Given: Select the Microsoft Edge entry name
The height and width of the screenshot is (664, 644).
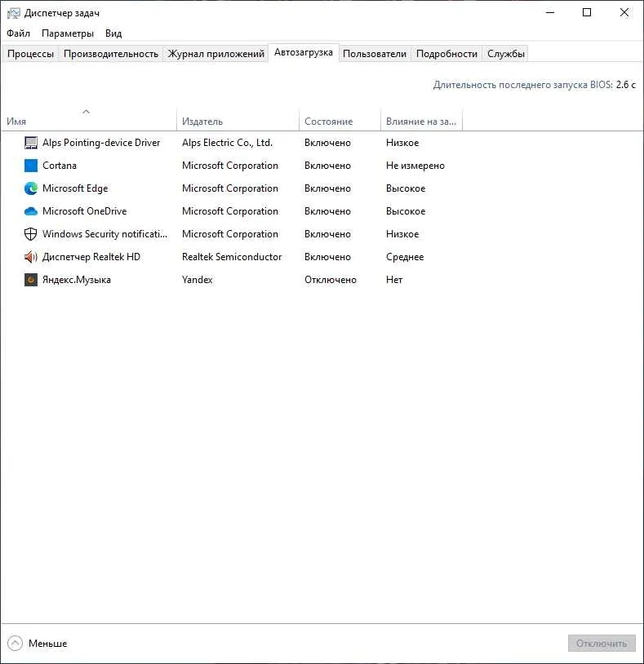Looking at the screenshot, I should pos(75,188).
